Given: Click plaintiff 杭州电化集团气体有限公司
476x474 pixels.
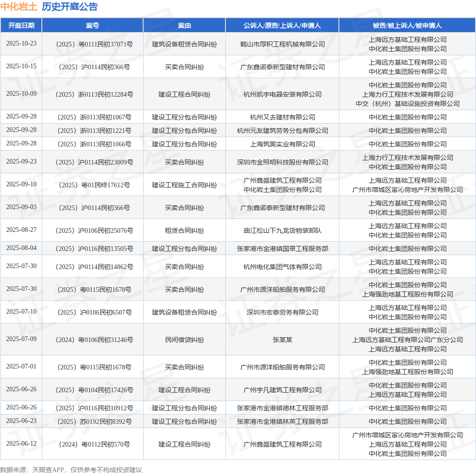Looking at the screenshot, I should click(282, 267).
